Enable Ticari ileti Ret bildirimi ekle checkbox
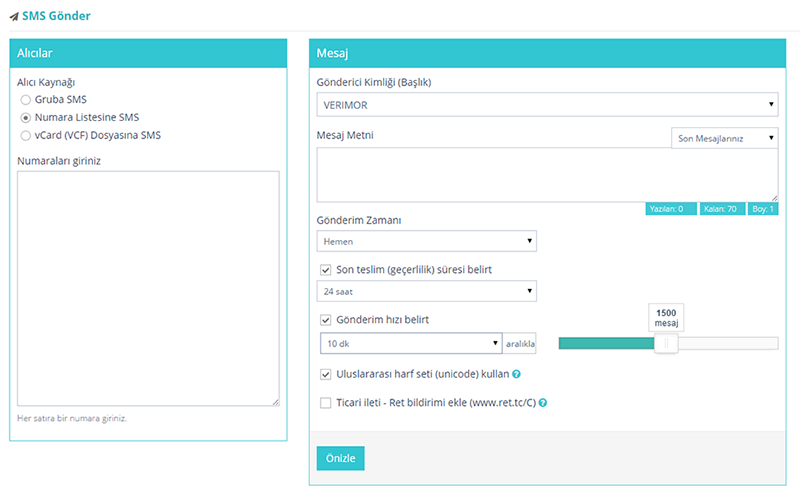The width and height of the screenshot is (800, 497). point(326,403)
